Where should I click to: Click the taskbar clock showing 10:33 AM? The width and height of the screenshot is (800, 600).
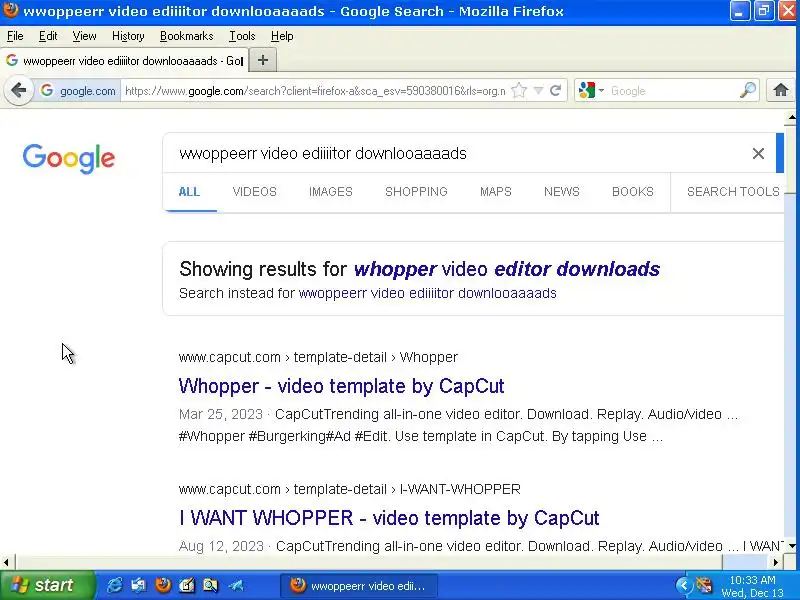(x=753, y=586)
